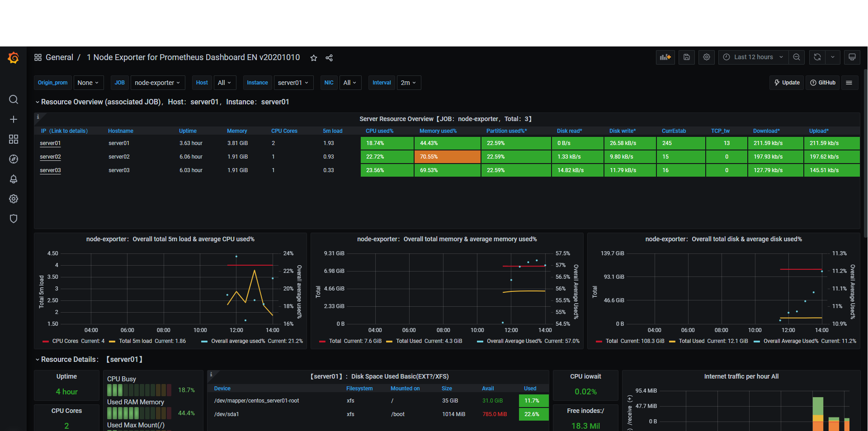Open the Dashboards grid icon in sidebar

[14, 139]
